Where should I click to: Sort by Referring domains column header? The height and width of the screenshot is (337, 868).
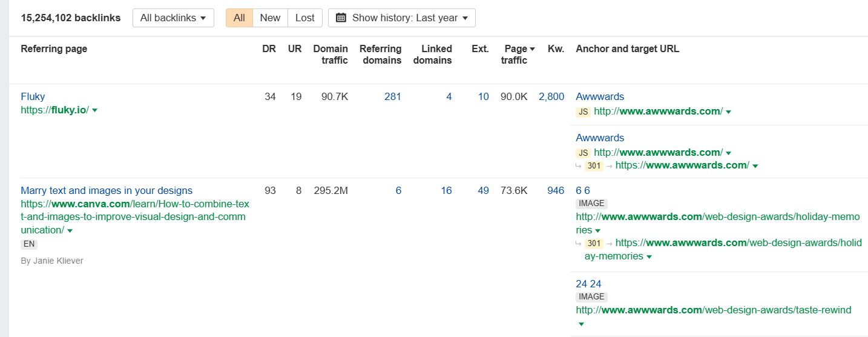point(380,55)
